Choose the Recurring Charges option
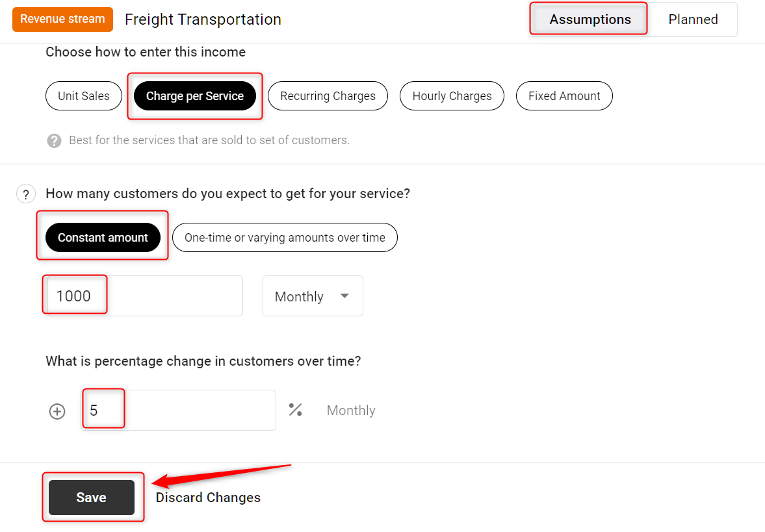This screenshot has width=765, height=532. pos(328,96)
